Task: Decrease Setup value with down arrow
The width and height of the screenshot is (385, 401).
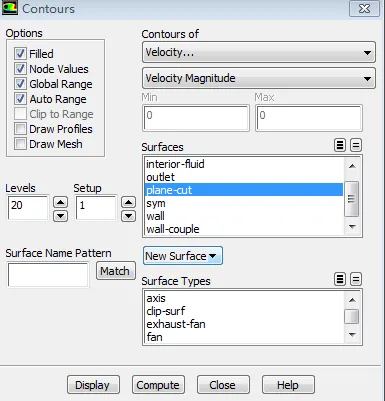Action: (128, 216)
